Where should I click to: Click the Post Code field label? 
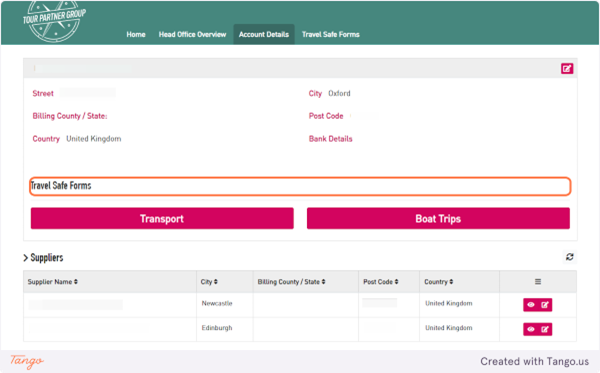click(x=326, y=116)
